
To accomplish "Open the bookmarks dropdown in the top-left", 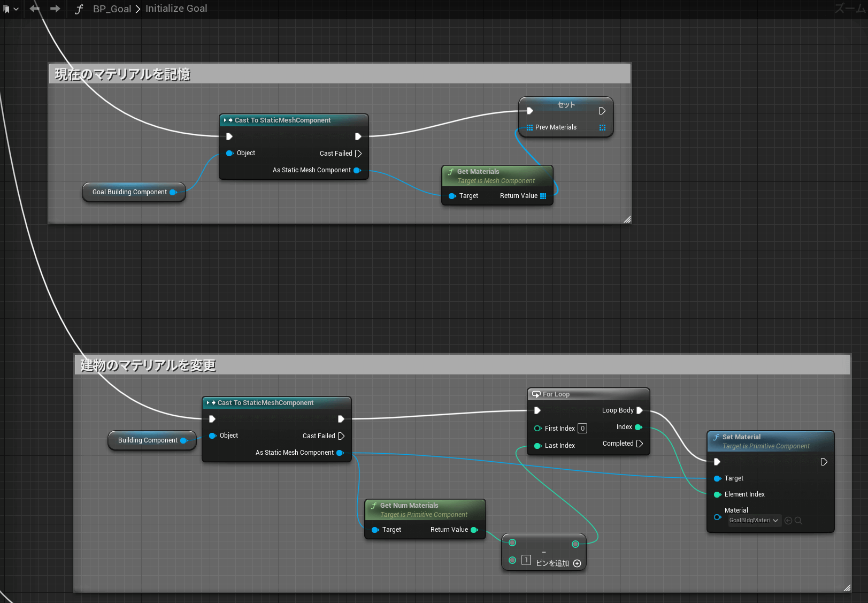I will [x=11, y=9].
